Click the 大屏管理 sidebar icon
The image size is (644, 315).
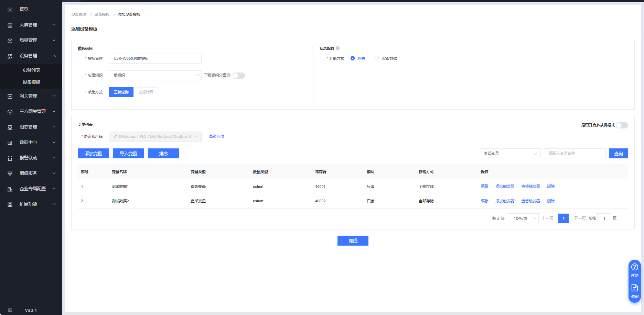pyautogui.click(x=10, y=25)
